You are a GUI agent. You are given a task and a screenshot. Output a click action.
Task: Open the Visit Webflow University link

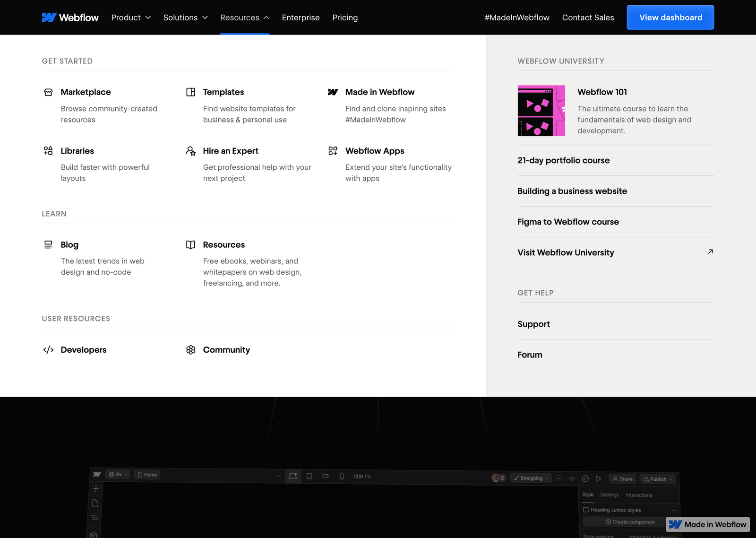click(566, 252)
